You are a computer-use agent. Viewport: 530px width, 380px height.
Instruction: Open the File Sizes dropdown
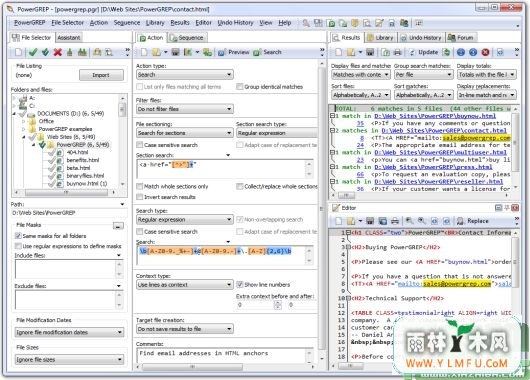69,359
